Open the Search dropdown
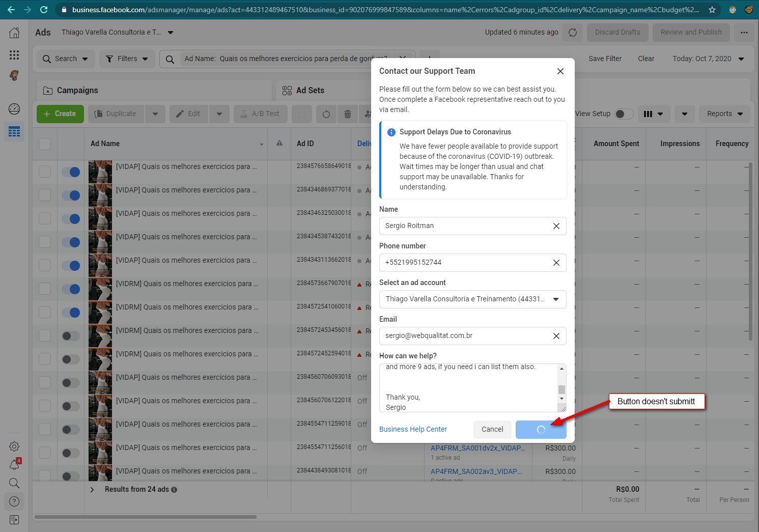The height and width of the screenshot is (532, 759). (66, 59)
